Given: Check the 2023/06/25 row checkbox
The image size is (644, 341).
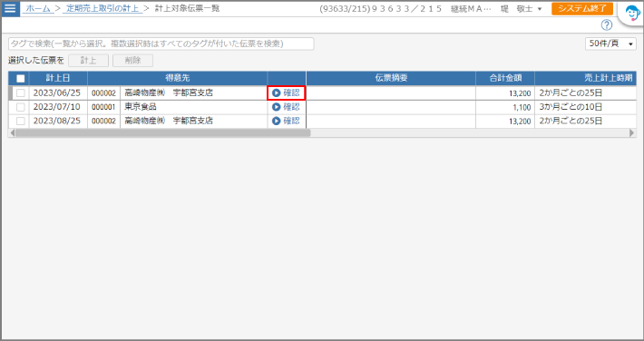Looking at the screenshot, I should coord(21,93).
